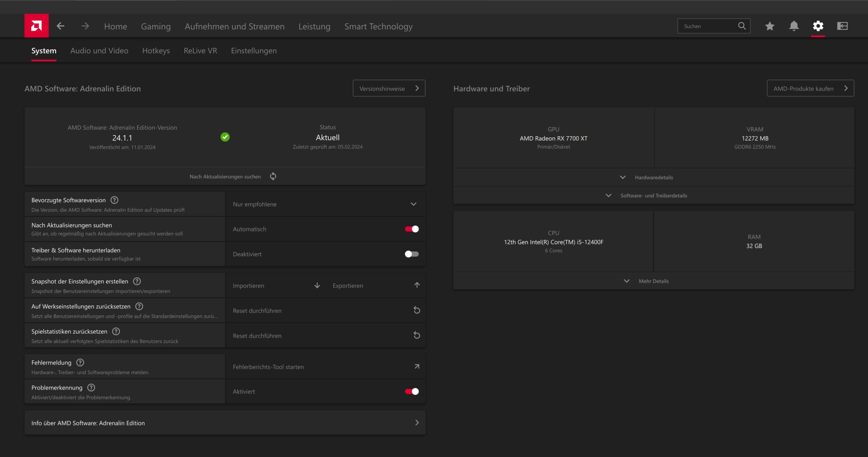The image size is (868, 457).
Task: Click the Exportieren up-arrow icon
Action: point(417,285)
